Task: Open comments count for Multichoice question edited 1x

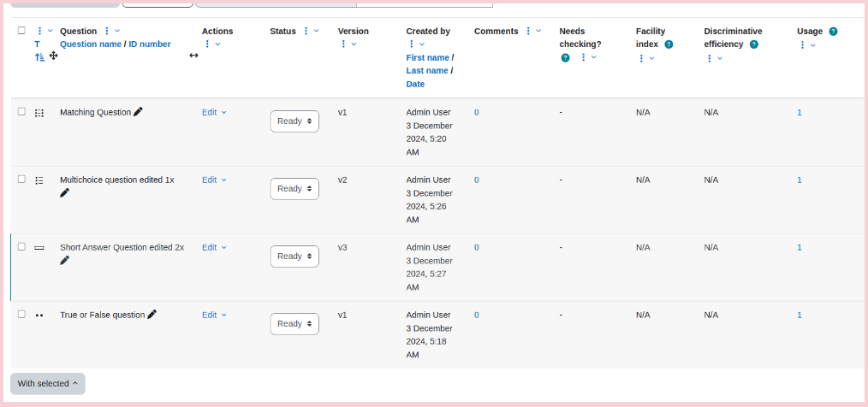Action: coord(477,180)
